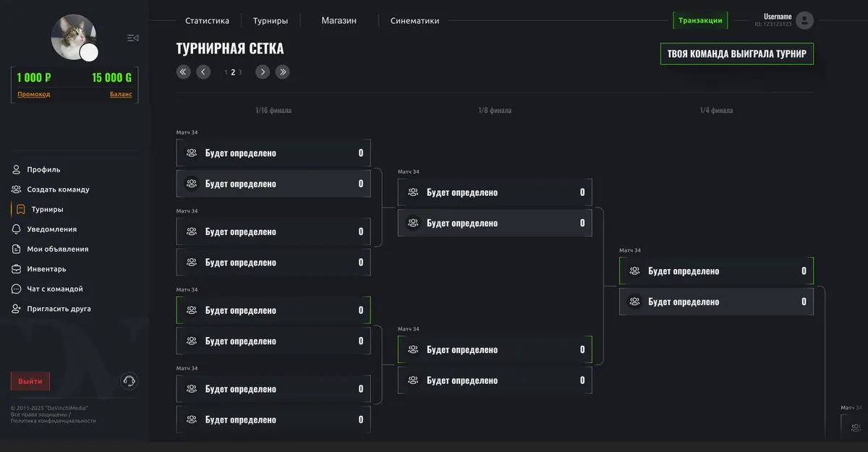Open the Чат с командой menu label
Image resolution: width=868 pixels, height=452 pixels.
[x=55, y=289]
